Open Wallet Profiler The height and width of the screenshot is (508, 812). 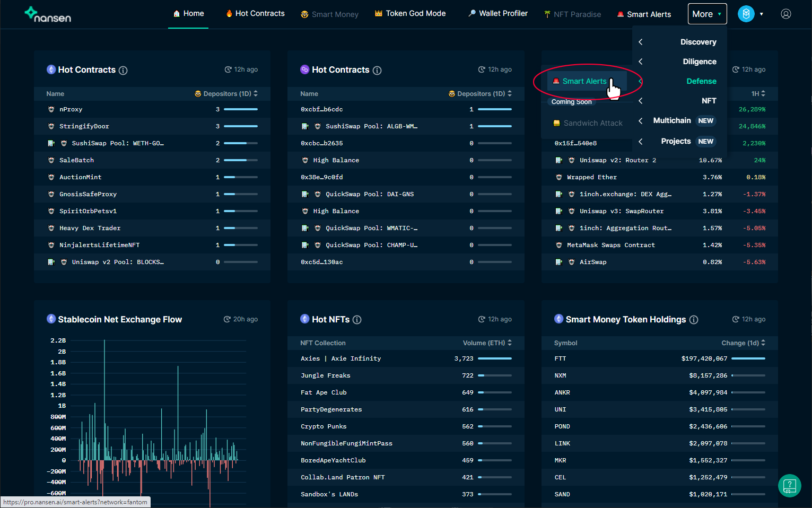498,14
